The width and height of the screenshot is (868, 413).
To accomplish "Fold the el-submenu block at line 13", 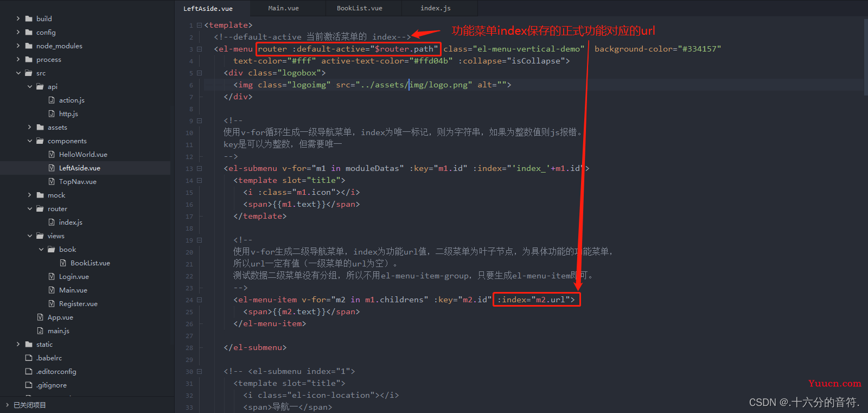I will click(x=199, y=168).
